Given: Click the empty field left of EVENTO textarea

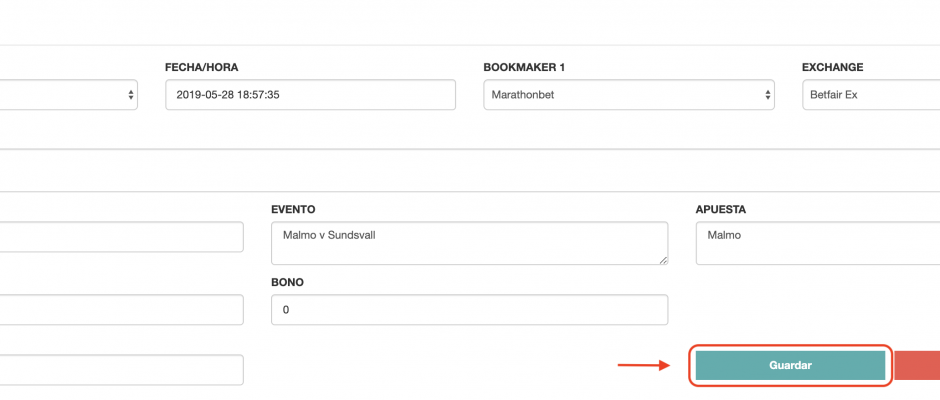Looking at the screenshot, I should tap(122, 237).
